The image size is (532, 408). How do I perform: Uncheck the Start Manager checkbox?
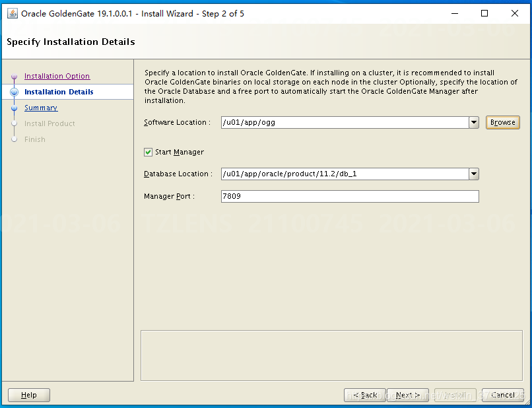coord(148,152)
